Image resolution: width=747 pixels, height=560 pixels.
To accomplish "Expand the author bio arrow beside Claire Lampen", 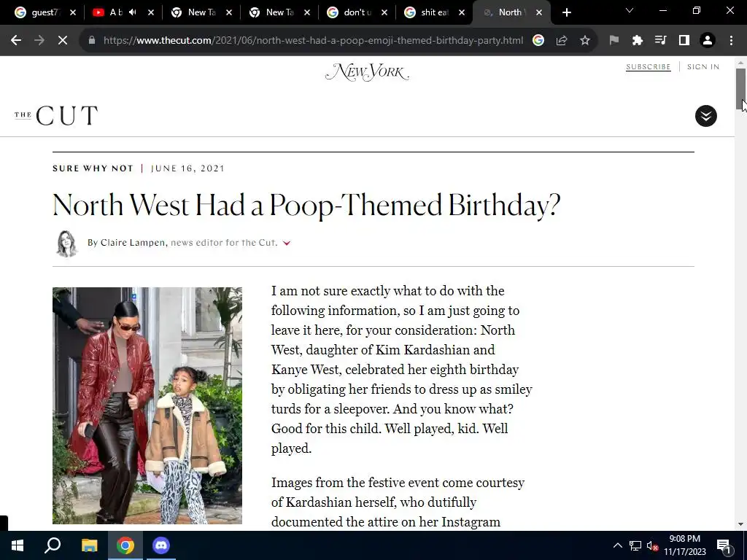I will (x=286, y=243).
